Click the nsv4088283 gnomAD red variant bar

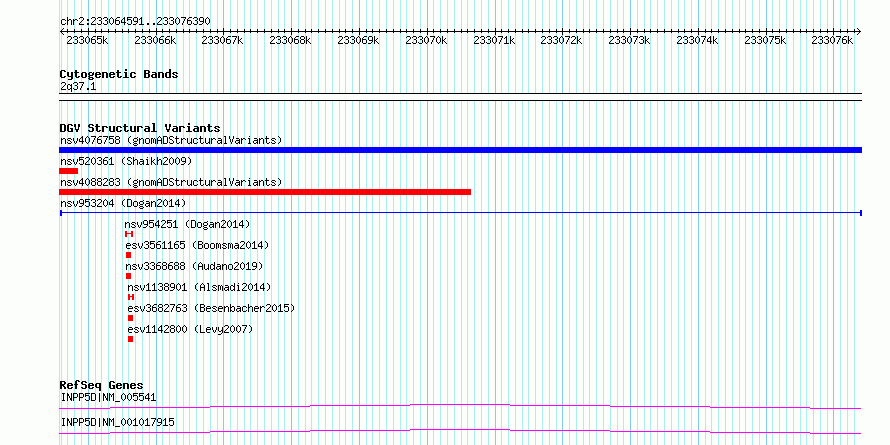point(265,192)
